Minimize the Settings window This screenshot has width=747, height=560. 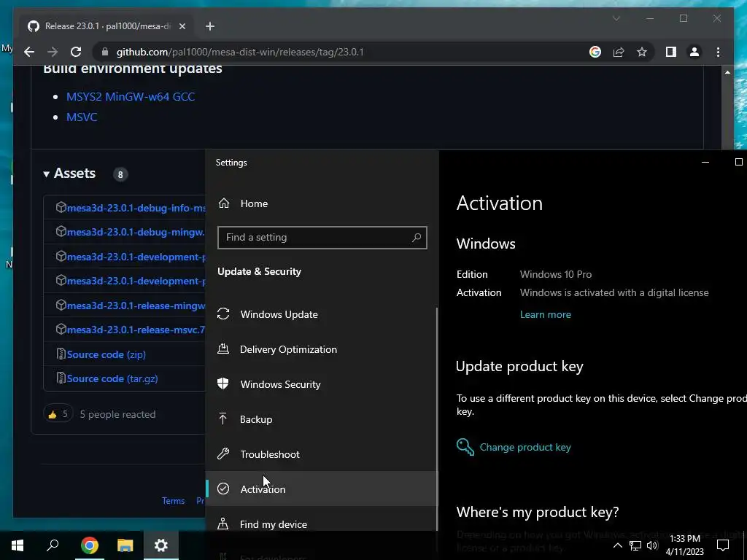705,162
